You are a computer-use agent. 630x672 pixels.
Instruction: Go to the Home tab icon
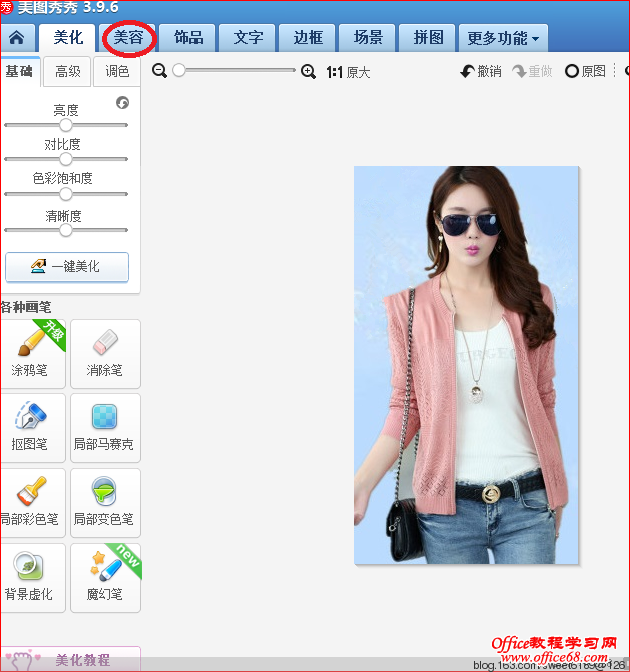click(x=17, y=38)
